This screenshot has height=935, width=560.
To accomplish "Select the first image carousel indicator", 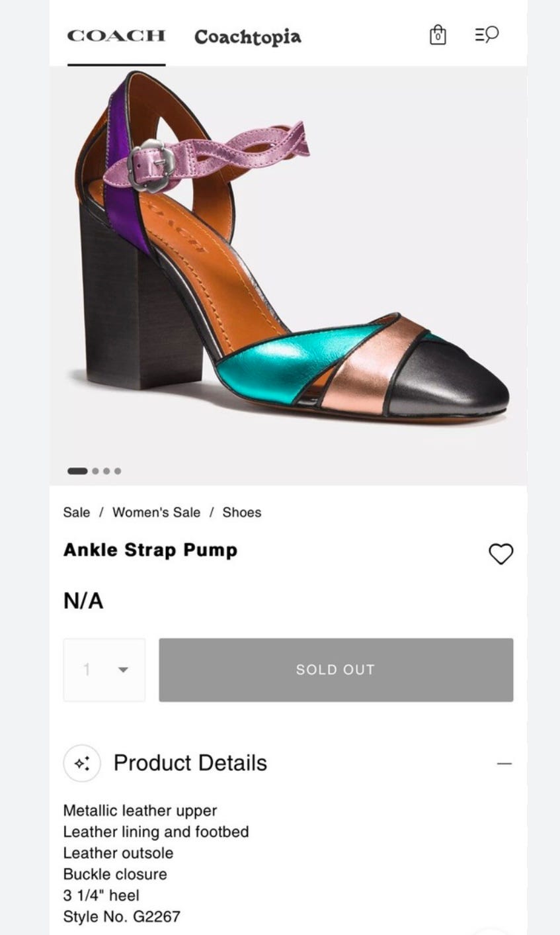I will 77,471.
